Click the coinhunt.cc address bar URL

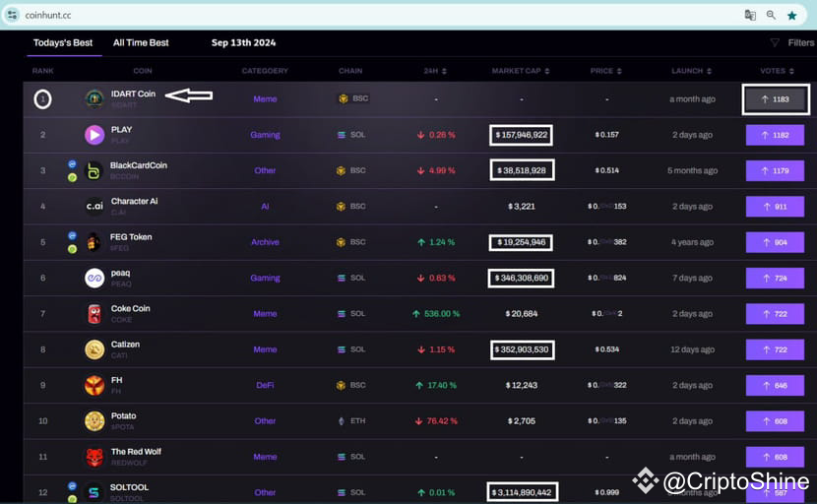point(48,15)
